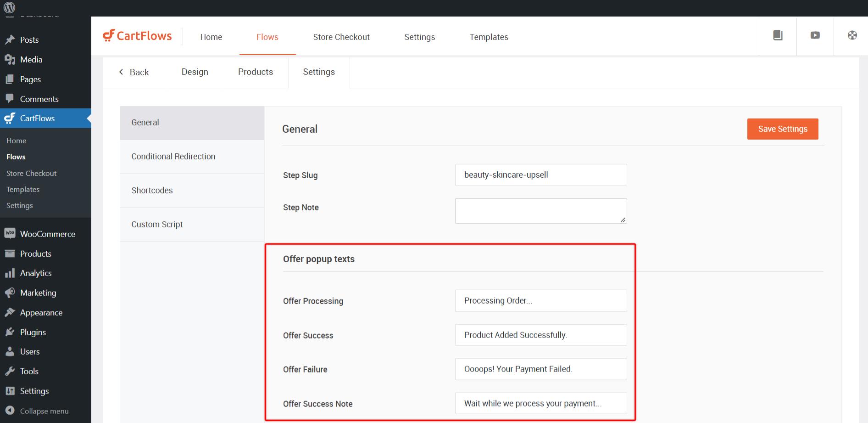Click the Step Slug input field
Image resolution: width=868 pixels, height=423 pixels.
(540, 175)
